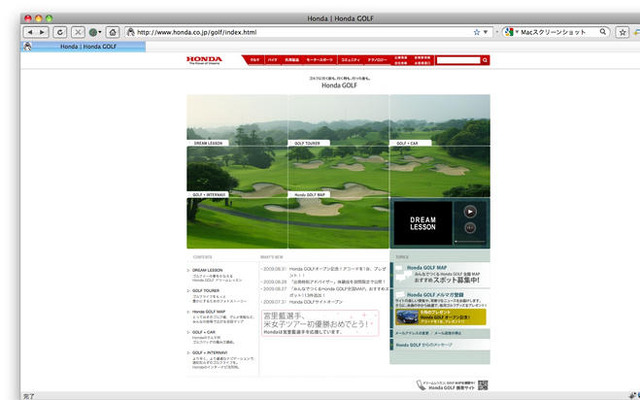Image resolution: width=640 pixels, height=400 pixels.
Task: Click the DREAM LESSON video progress bar
Action: (470, 242)
